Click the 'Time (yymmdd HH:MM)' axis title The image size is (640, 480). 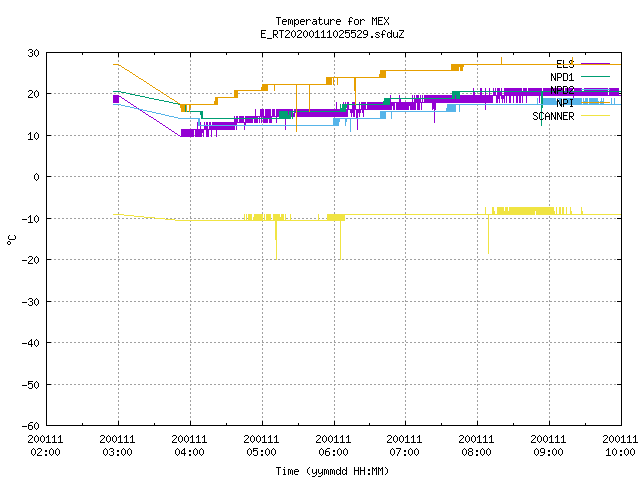point(332,471)
